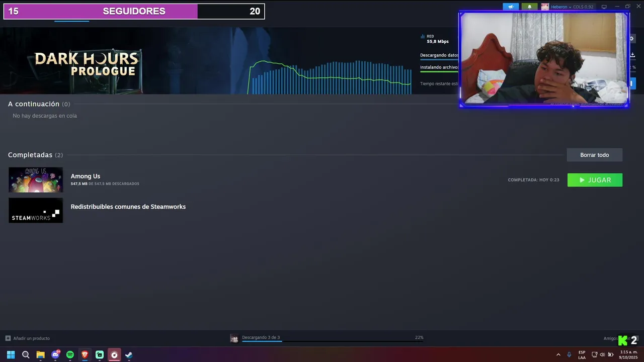Click the download progress bar in bottom status
Viewport: 644px width, 362px height.
333,341
